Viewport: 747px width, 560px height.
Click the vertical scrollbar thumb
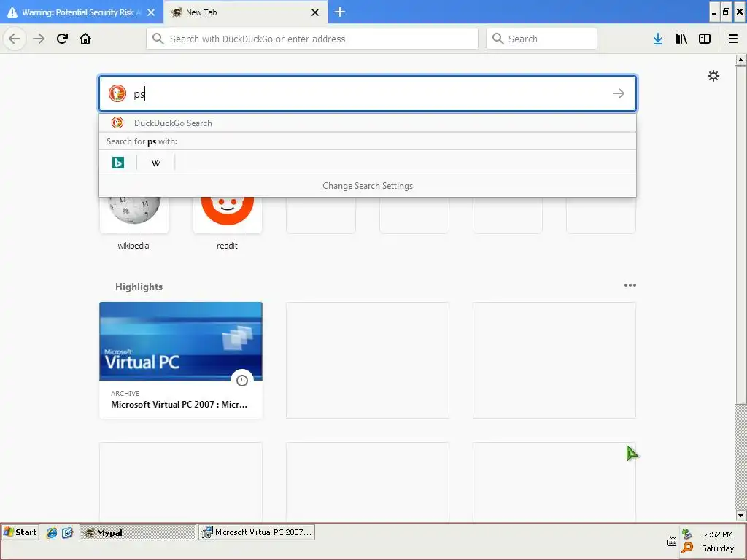[x=740, y=236]
